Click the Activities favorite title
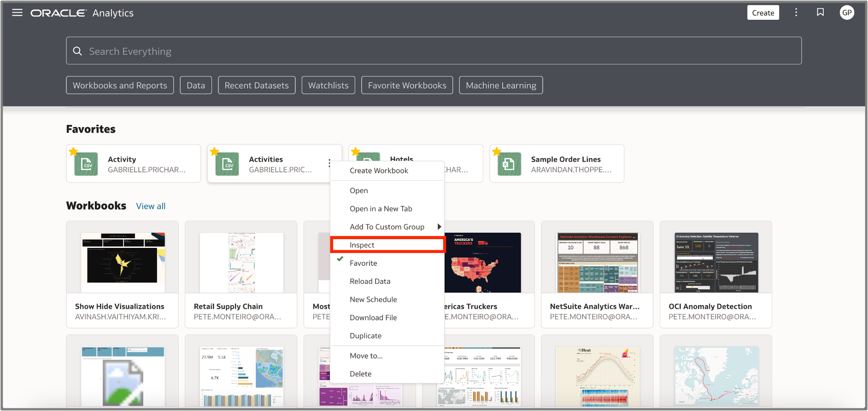 point(266,159)
